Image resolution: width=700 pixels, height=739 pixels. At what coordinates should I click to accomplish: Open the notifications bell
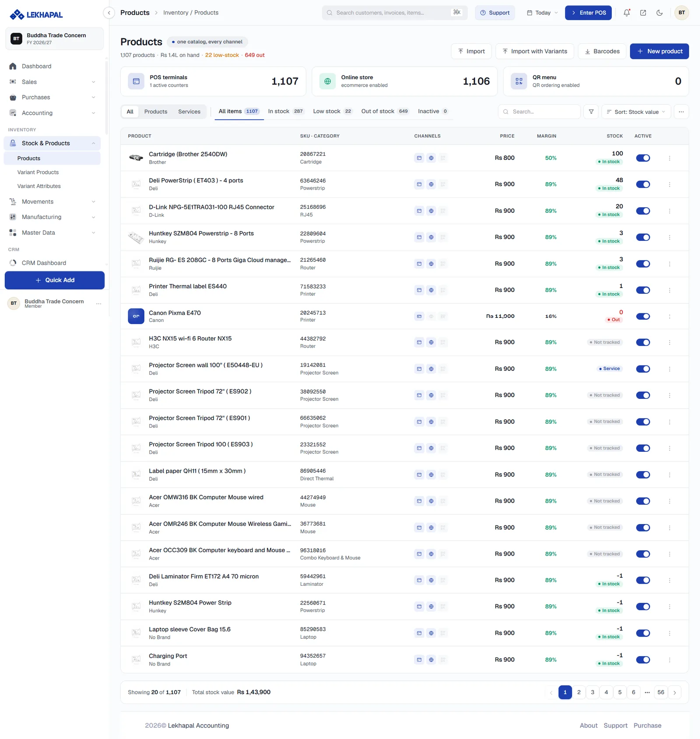(x=626, y=13)
